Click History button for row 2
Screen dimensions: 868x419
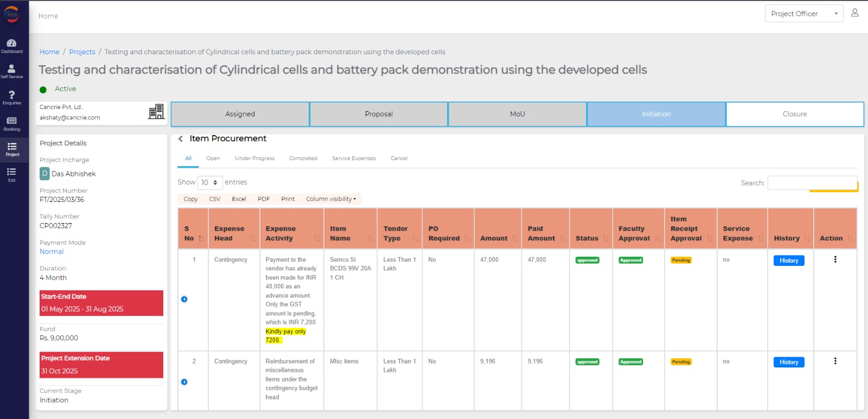[788, 362]
